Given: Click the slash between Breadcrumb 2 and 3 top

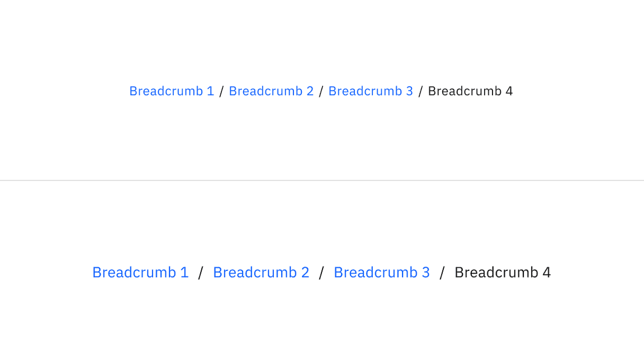Looking at the screenshot, I should [321, 90].
